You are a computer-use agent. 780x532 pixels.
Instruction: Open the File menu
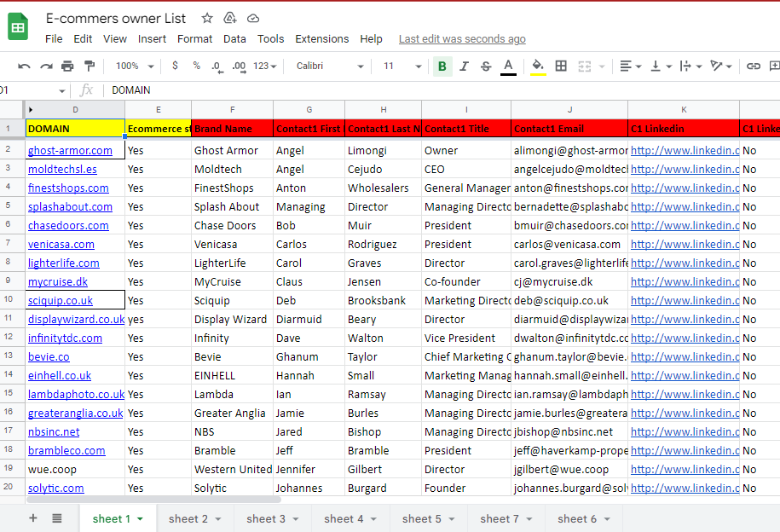(54, 39)
